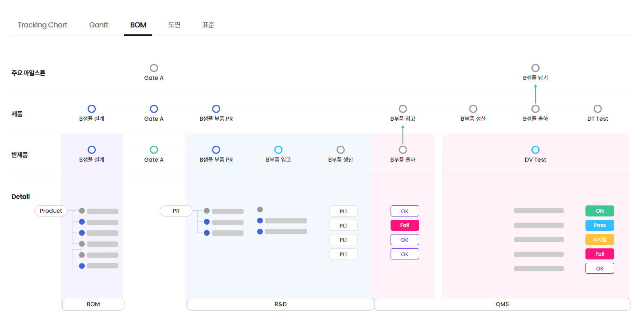
Task: Click the Gate A marker in 주요 마일스톤 row
Action: click(154, 68)
